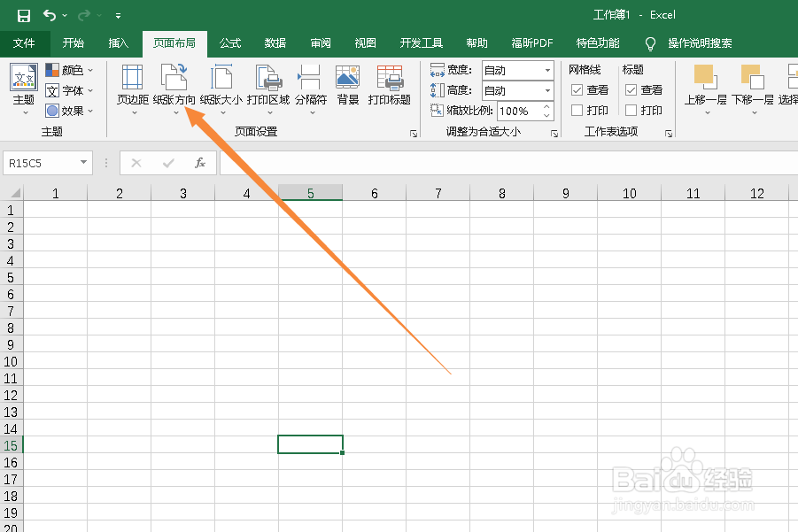Switch to the 开始 ribbon tab
Screen dimensions: 798x532
pos(74,42)
